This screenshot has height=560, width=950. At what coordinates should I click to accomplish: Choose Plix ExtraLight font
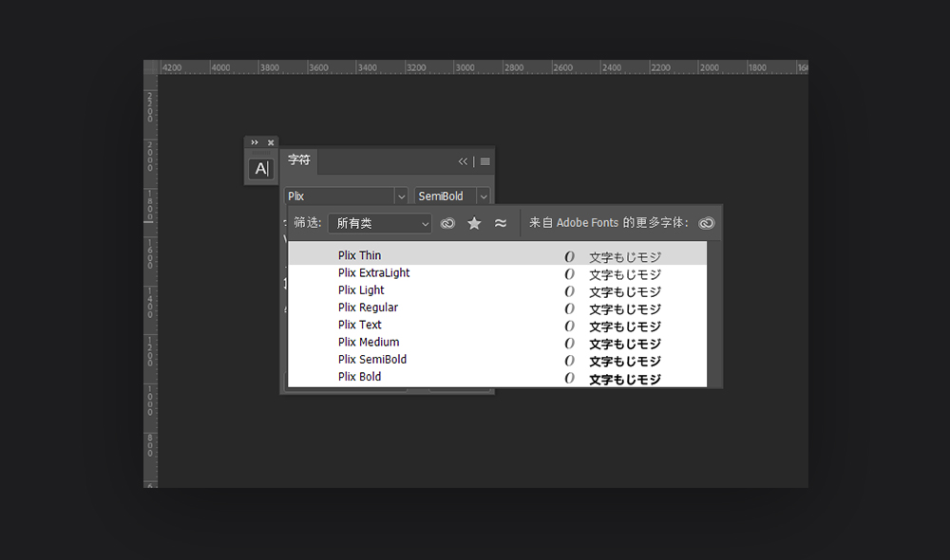click(373, 273)
